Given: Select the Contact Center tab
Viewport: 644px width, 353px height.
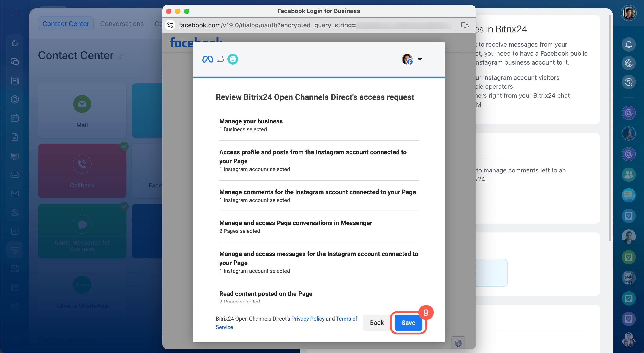Looking at the screenshot, I should [66, 24].
